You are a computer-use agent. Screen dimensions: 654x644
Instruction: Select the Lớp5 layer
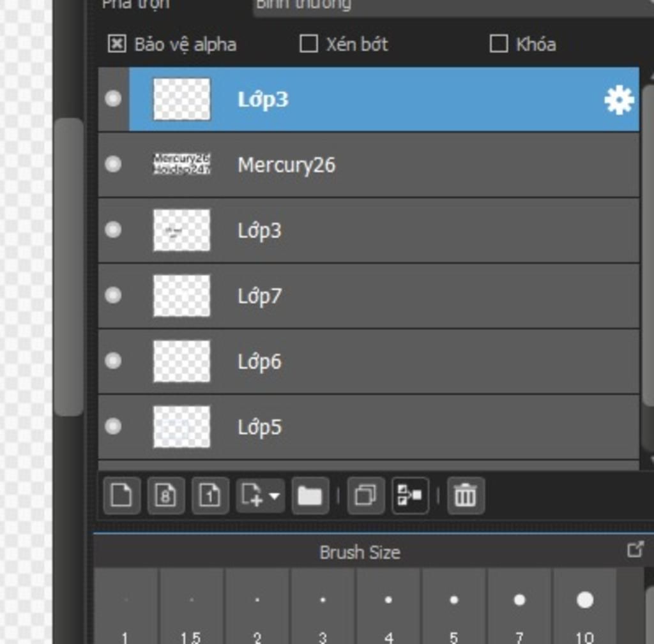coord(369,427)
